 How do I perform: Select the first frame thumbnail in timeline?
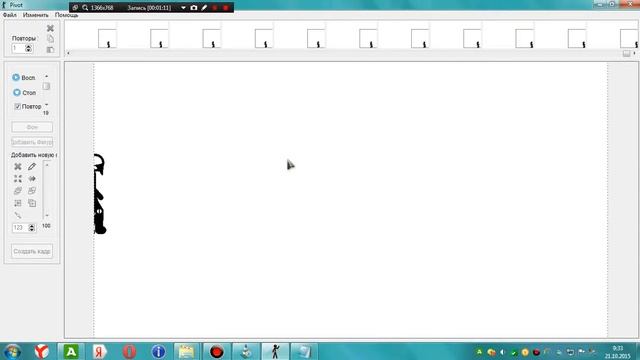pyautogui.click(x=107, y=39)
